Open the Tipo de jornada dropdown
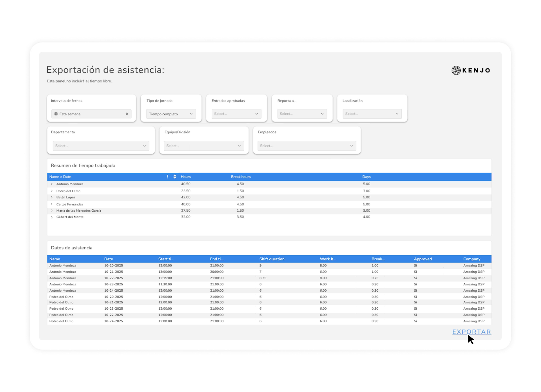This screenshot has width=541, height=392. 171,114
